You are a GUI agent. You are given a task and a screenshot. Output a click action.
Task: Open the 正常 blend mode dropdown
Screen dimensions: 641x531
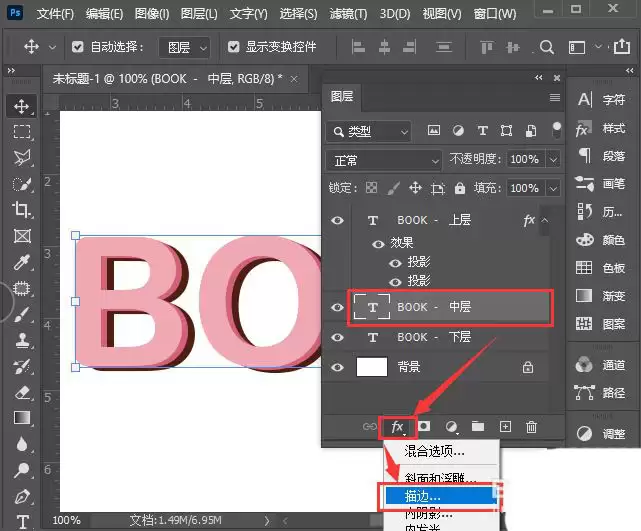pyautogui.click(x=384, y=160)
